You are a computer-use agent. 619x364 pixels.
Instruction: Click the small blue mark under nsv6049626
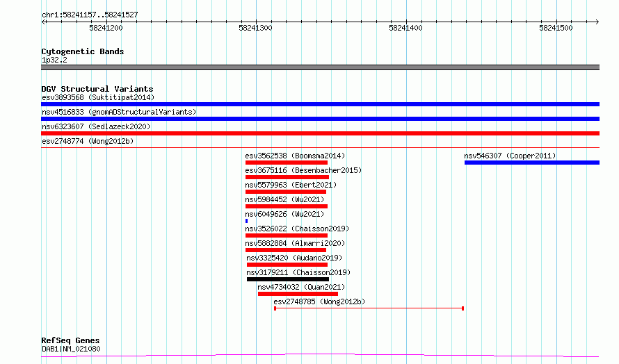point(247,221)
